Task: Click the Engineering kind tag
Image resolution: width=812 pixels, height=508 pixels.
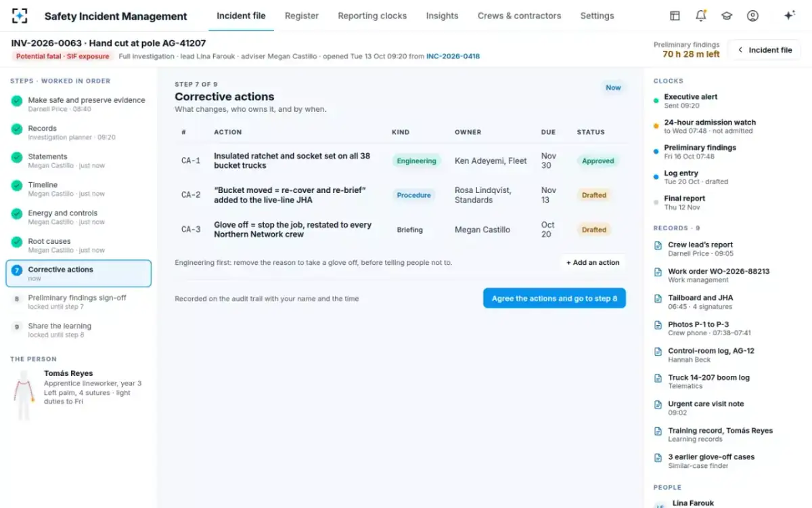Action: click(416, 161)
